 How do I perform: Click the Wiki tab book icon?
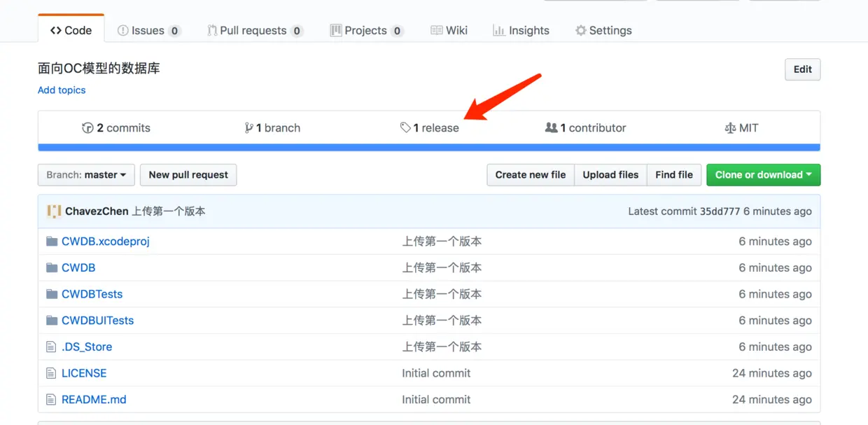(x=437, y=31)
